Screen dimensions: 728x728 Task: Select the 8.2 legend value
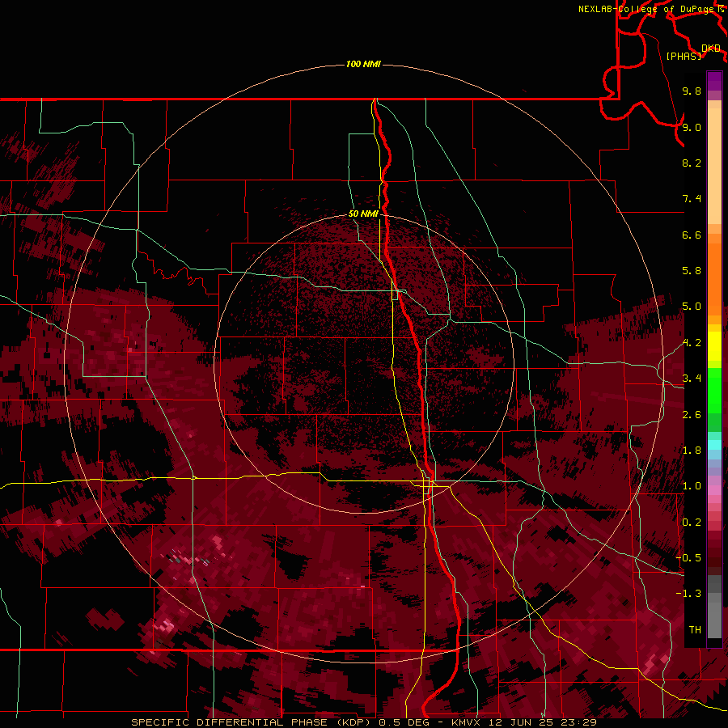coord(692,163)
